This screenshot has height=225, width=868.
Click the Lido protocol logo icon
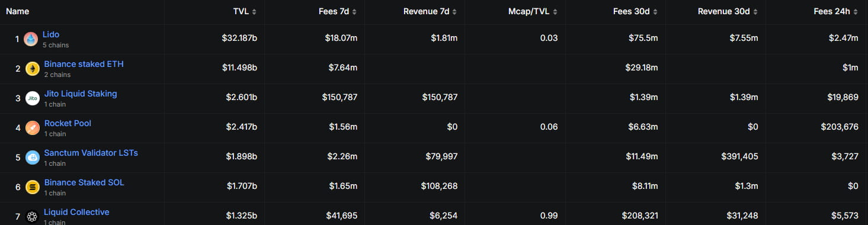31,40
